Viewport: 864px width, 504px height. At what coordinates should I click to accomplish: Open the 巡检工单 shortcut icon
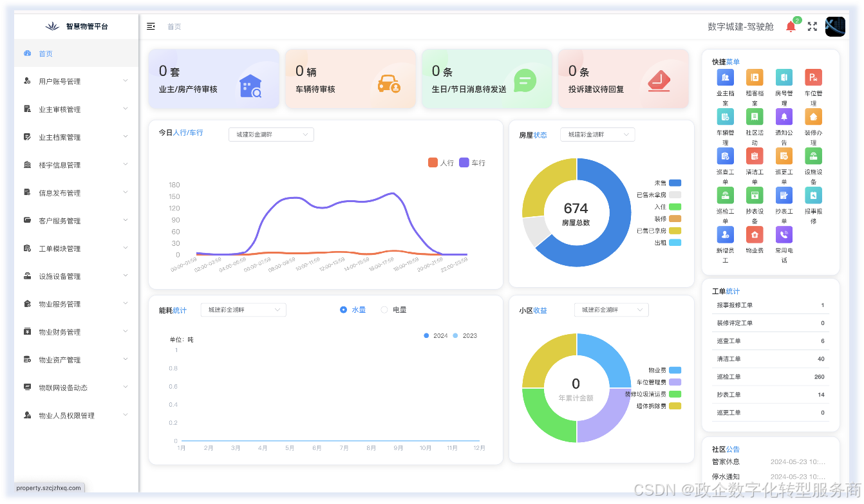click(x=725, y=195)
